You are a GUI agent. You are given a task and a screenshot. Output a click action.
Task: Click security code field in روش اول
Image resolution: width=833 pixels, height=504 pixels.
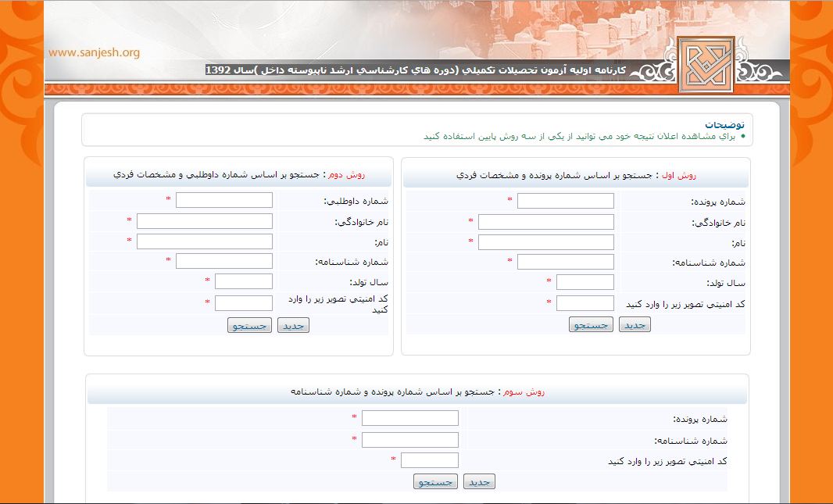tap(585, 302)
